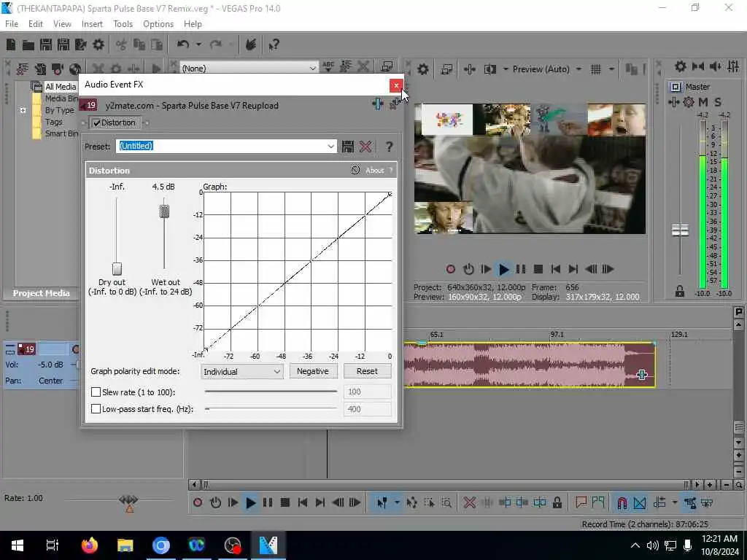
Task: Click the About link in Distortion header
Action: [374, 171]
